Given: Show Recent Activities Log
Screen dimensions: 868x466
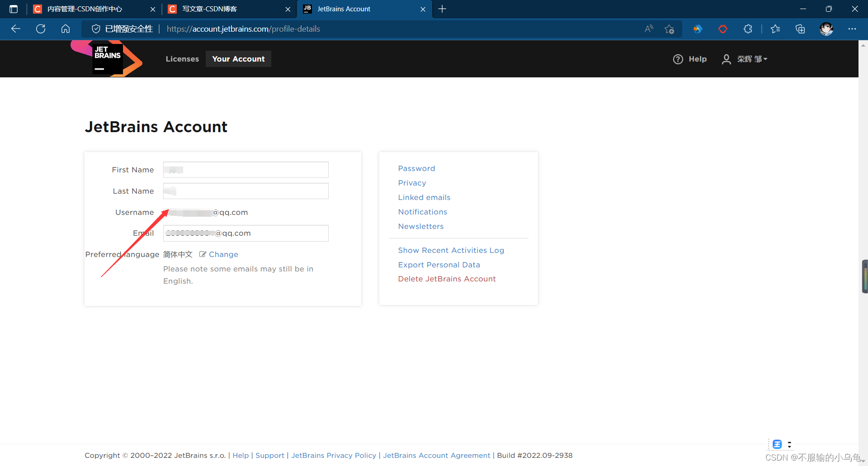Looking at the screenshot, I should pos(451,250).
